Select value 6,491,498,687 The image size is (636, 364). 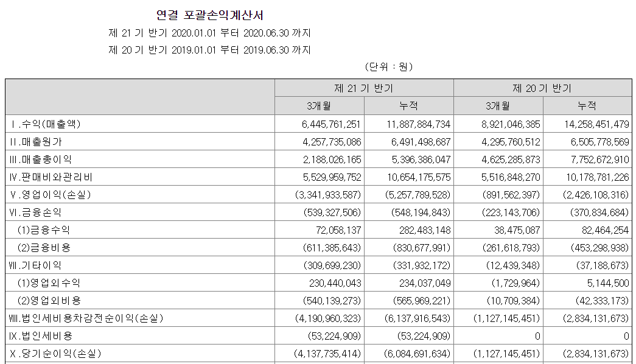(421, 142)
